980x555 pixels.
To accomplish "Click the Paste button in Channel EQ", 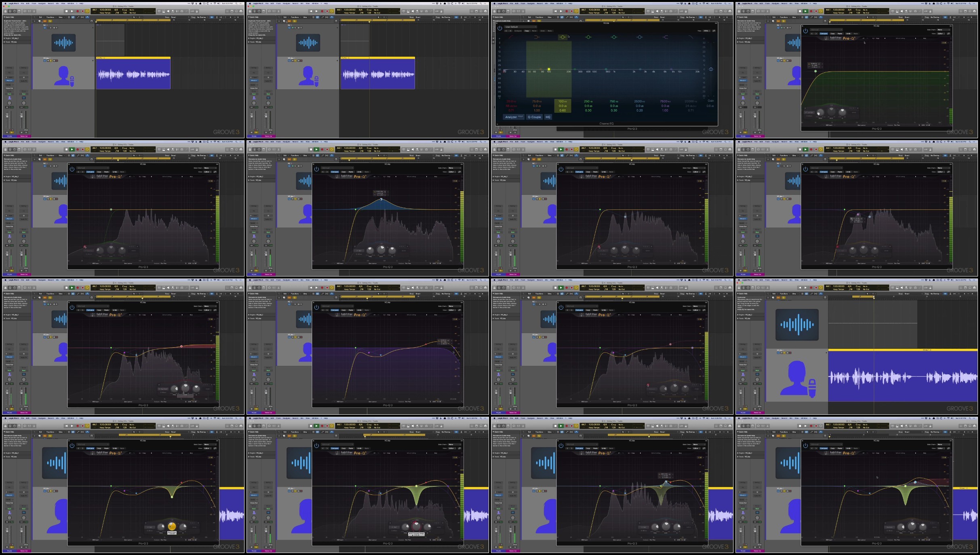I will 534,31.
